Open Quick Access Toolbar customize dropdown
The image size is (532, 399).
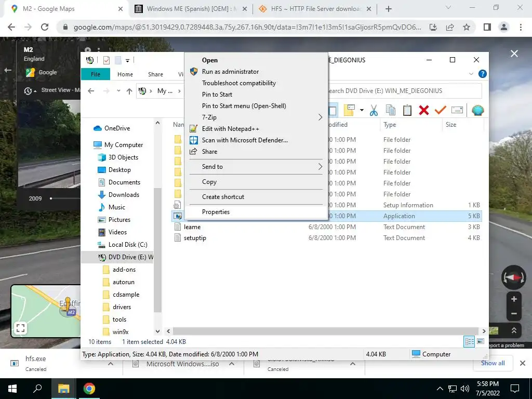point(128,61)
